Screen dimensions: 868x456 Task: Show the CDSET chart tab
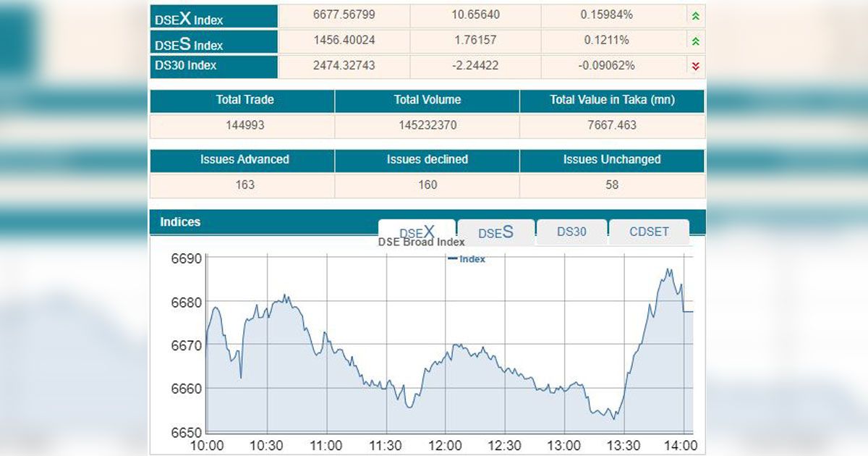(x=649, y=232)
